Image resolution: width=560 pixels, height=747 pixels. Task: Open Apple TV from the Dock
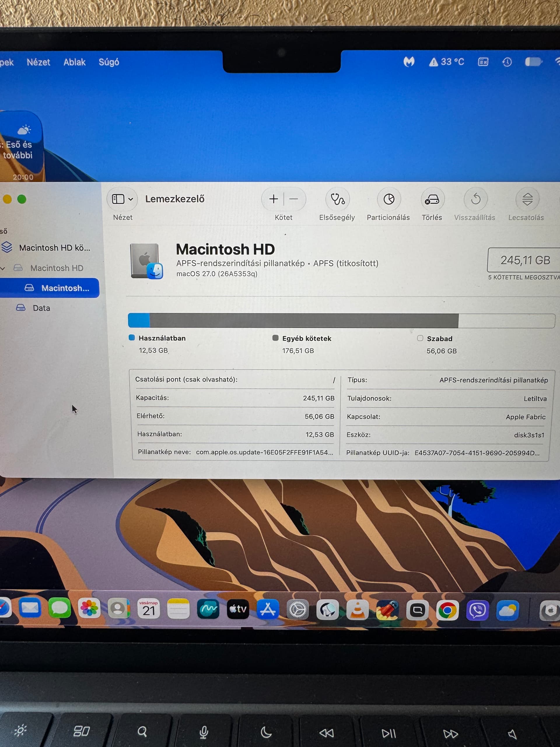coord(238,609)
